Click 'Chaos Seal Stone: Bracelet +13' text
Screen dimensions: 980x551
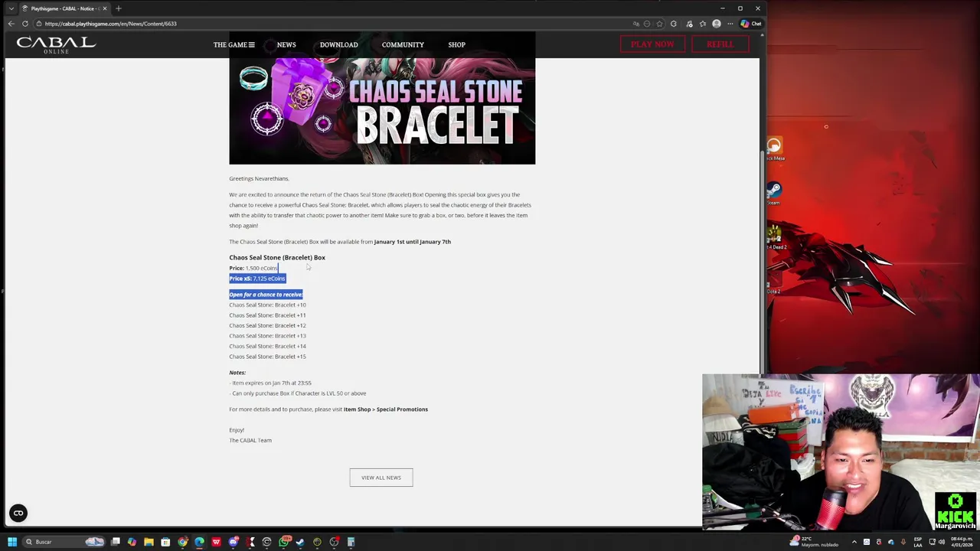point(267,336)
